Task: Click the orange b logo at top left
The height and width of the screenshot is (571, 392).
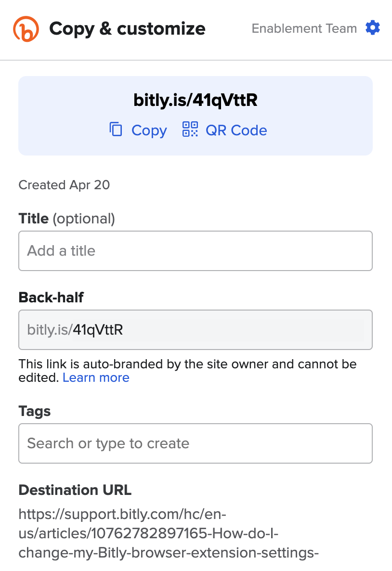Action: [x=26, y=29]
